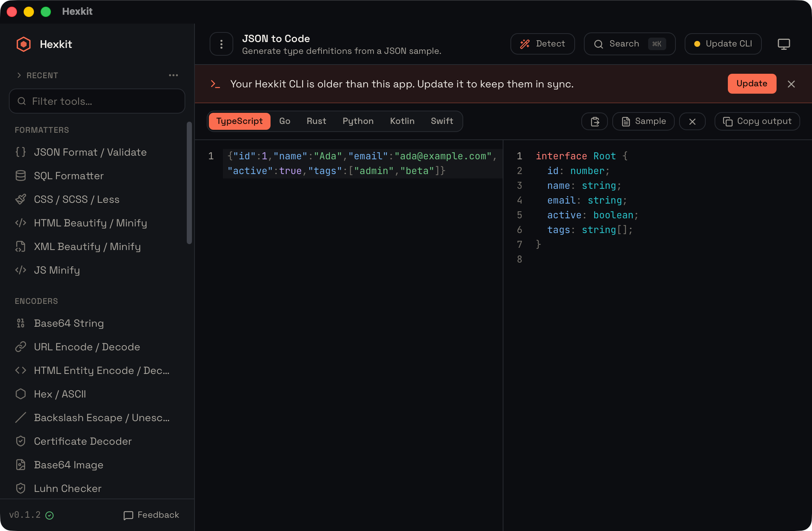812x531 pixels.
Task: Click the 'tags: string[];' output line
Action: click(590, 230)
